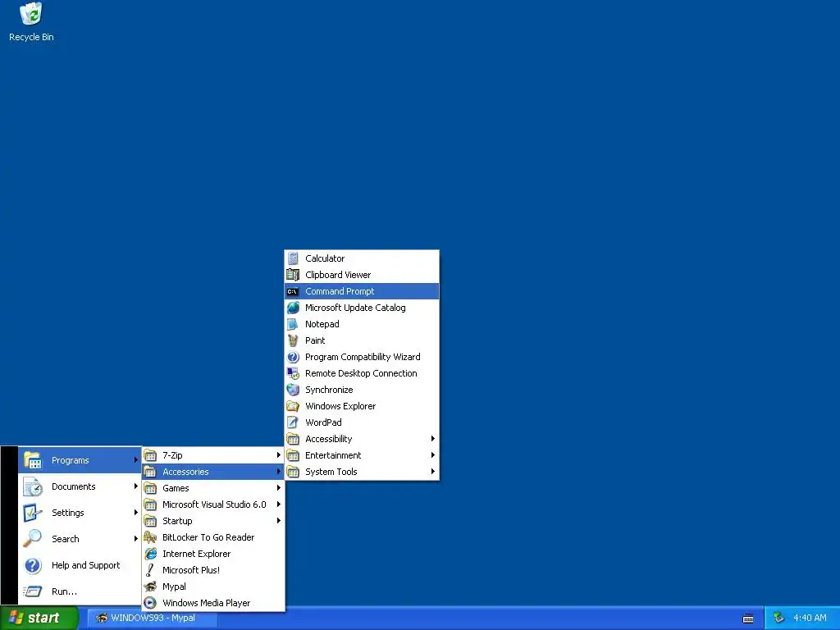Select the Program Compatibility Wizard label
The image size is (840, 630).
click(363, 357)
